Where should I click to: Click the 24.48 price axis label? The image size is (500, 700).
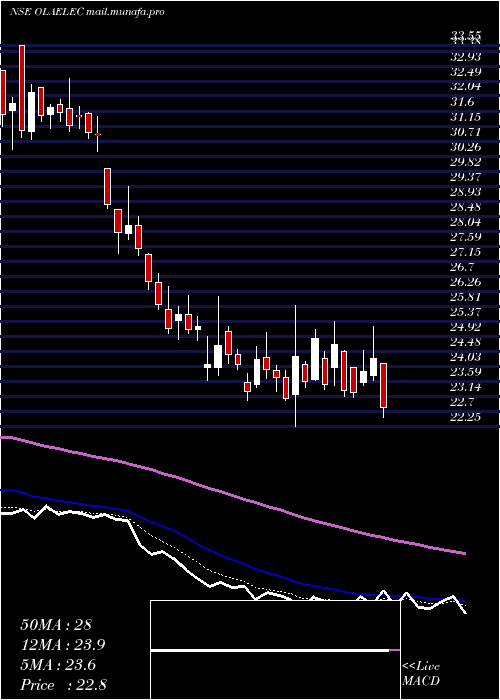coord(466,342)
